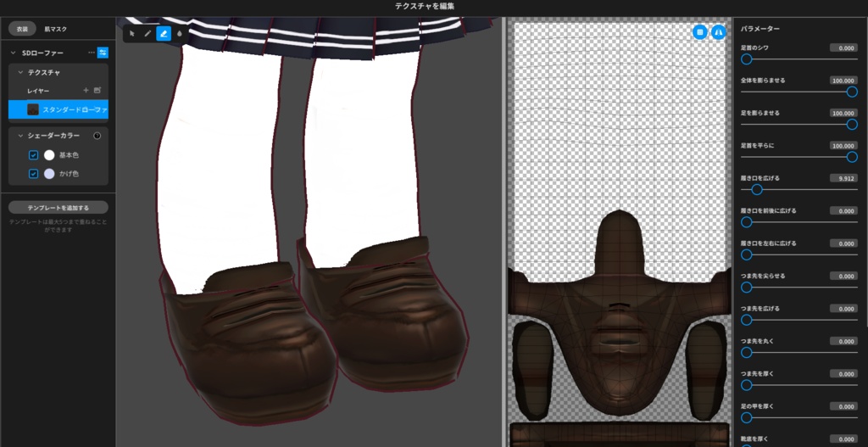Click the つま先を広げる slider handle

[x=746, y=320]
